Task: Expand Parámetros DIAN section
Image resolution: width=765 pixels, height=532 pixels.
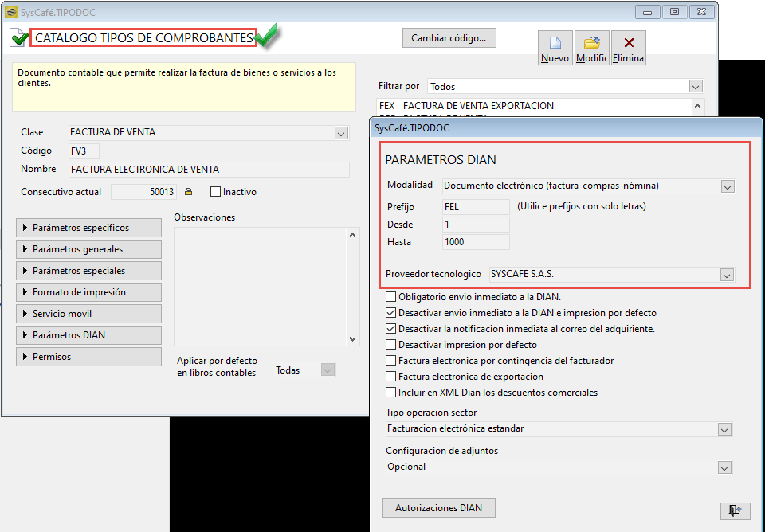Action: [88, 335]
